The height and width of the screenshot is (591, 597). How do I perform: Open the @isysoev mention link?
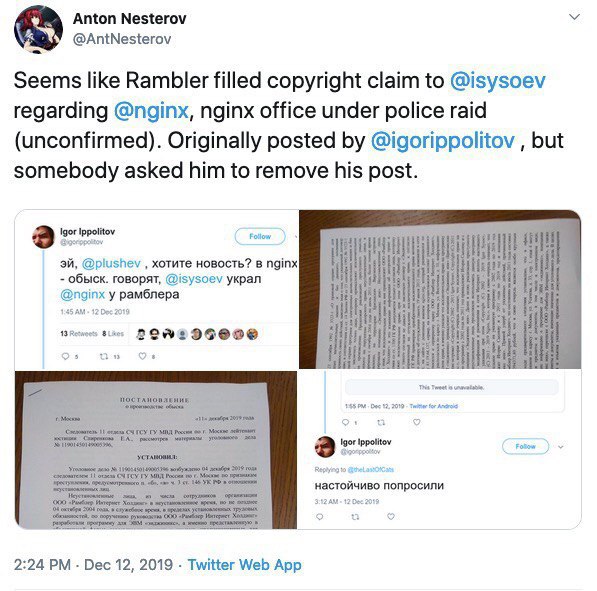498,81
